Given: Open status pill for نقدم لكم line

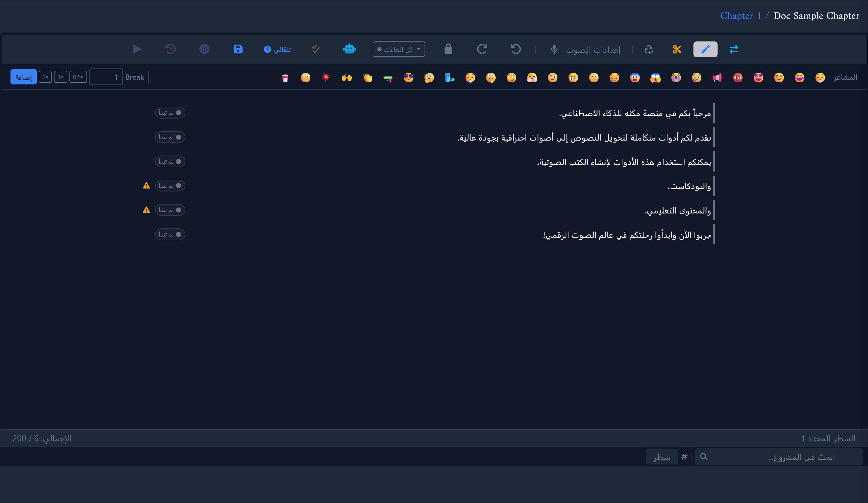Looking at the screenshot, I should [x=170, y=137].
